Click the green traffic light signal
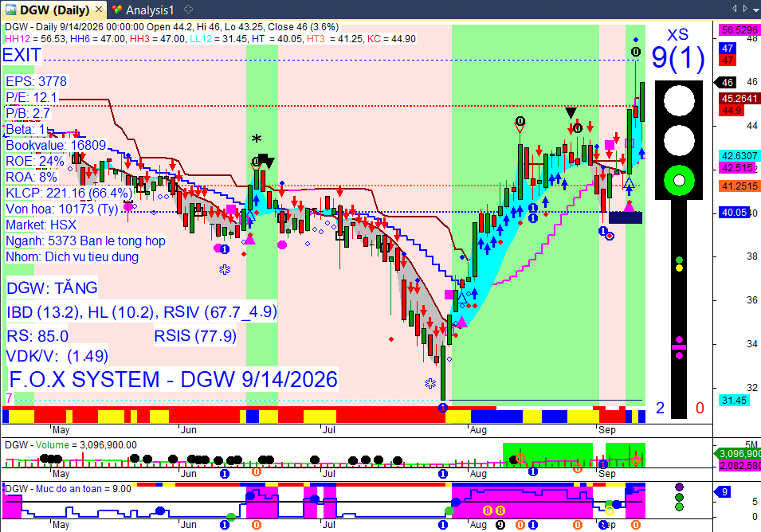This screenshot has height=532, width=761. [679, 181]
